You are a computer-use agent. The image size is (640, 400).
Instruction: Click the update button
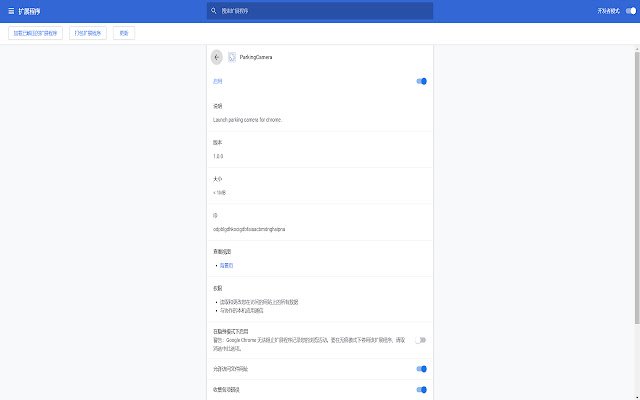(x=124, y=33)
